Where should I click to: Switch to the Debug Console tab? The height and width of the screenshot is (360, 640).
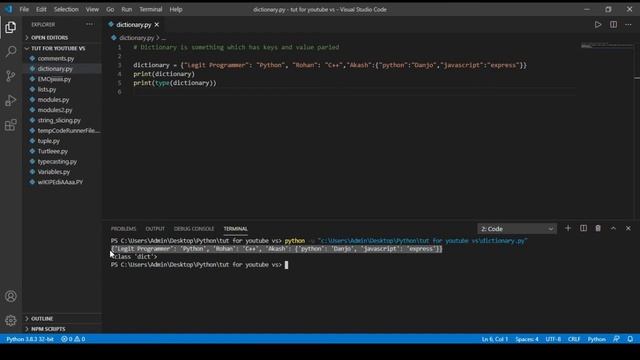pos(194,229)
